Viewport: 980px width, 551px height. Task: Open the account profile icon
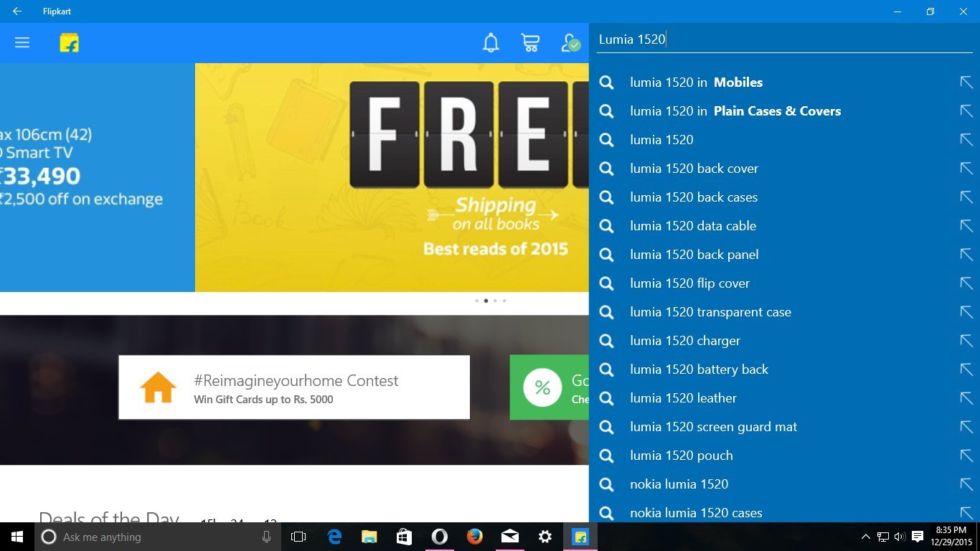[570, 43]
